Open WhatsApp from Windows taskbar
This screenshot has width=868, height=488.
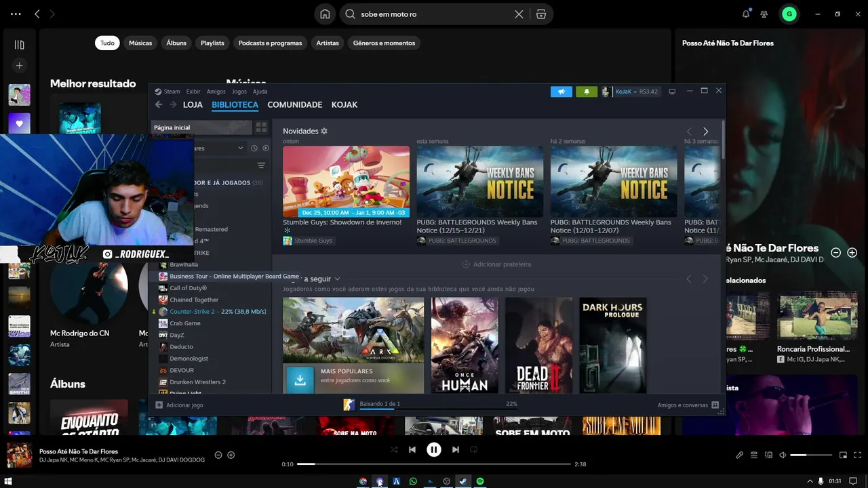[x=413, y=481]
